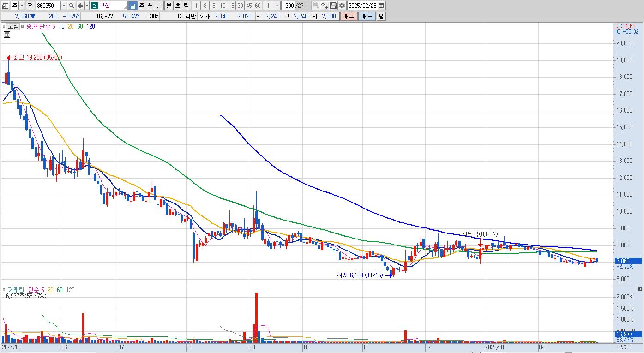
Task: Switch to 틱 tick chart
Action: (x=186, y=6)
